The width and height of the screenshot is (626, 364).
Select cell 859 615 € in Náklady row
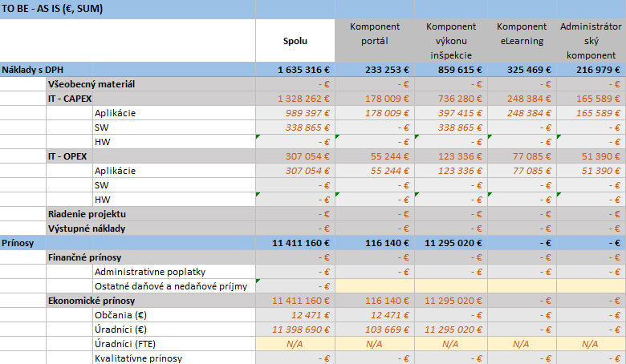[451, 70]
